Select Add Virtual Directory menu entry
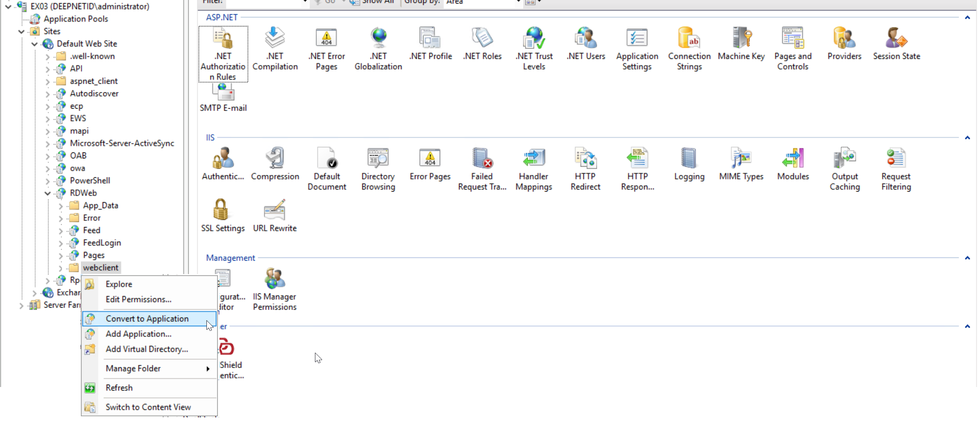The height and width of the screenshot is (434, 980). (x=146, y=349)
